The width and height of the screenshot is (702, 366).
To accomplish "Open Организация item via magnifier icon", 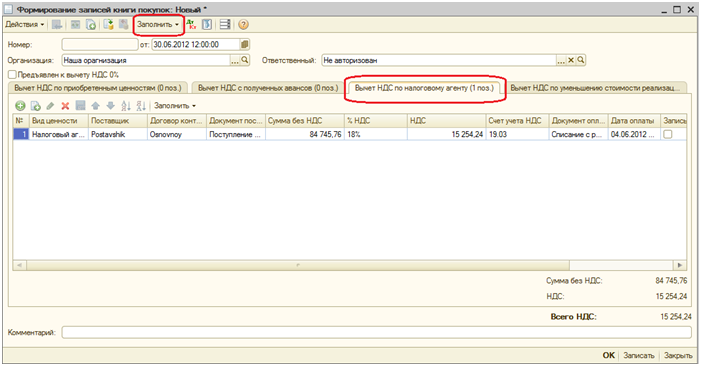I will click(x=245, y=60).
